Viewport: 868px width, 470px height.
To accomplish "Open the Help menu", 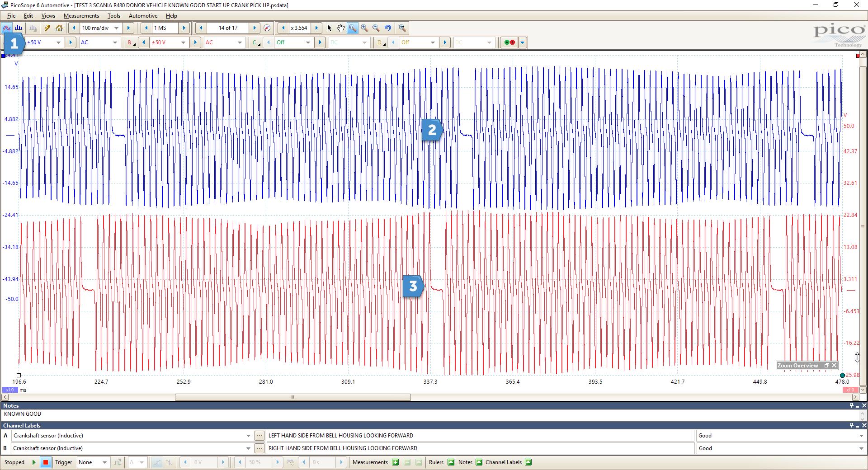I will pyautogui.click(x=171, y=16).
